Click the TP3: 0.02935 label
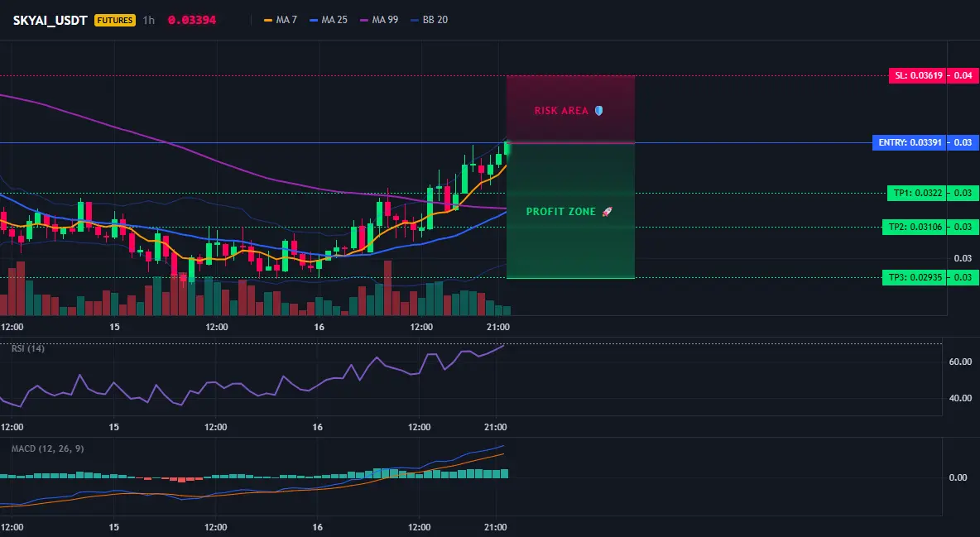The height and width of the screenshot is (537, 980). click(x=915, y=277)
